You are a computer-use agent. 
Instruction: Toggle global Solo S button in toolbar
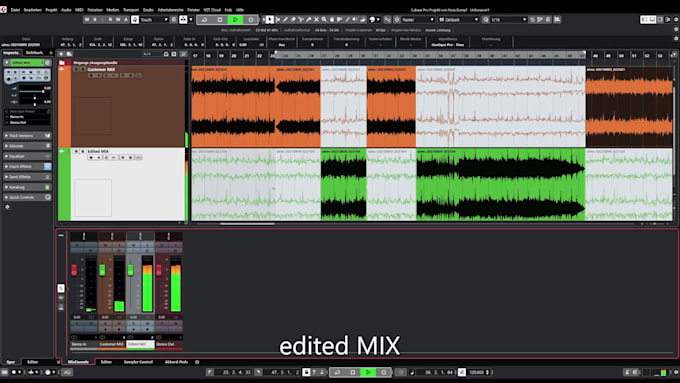95,20
